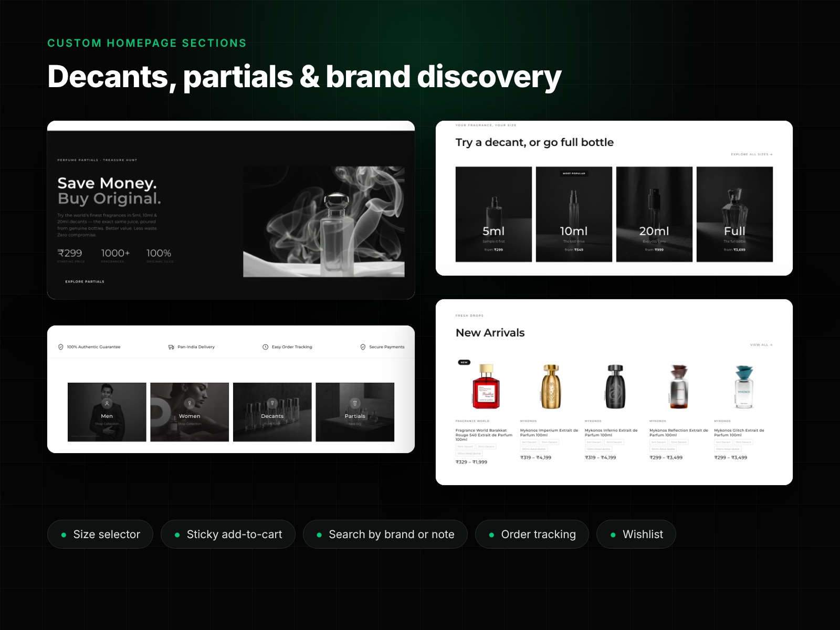Open the Partials category label
The height and width of the screenshot is (630, 840).
(355, 416)
